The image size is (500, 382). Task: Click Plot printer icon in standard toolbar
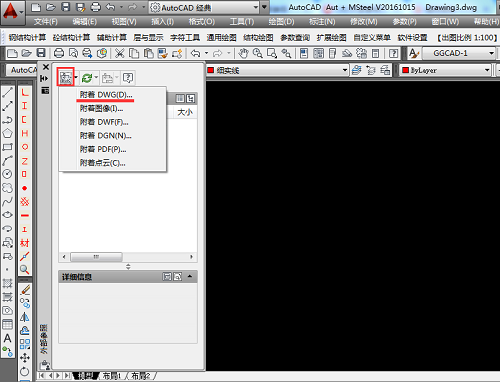[59, 53]
